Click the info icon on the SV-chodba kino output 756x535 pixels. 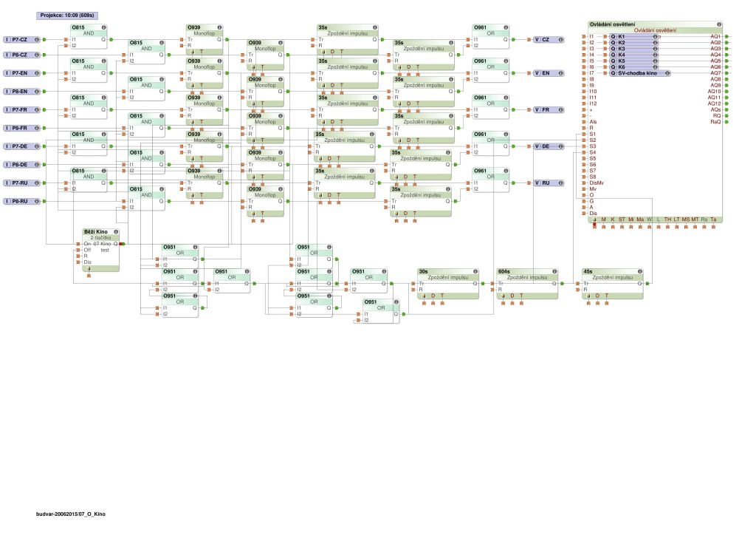[667, 73]
